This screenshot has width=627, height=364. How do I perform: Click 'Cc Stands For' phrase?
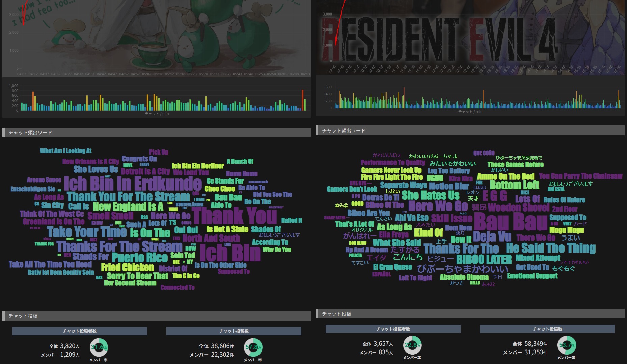click(x=225, y=181)
